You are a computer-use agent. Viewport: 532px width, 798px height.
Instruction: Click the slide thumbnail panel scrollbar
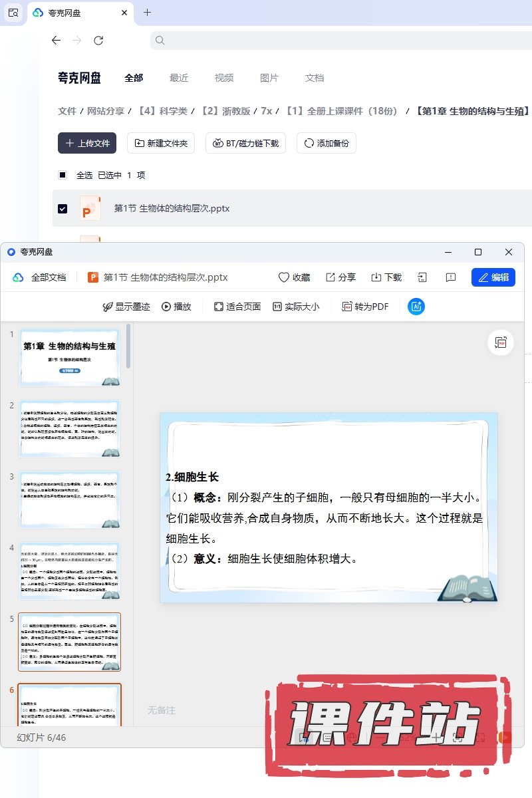pyautogui.click(x=128, y=346)
